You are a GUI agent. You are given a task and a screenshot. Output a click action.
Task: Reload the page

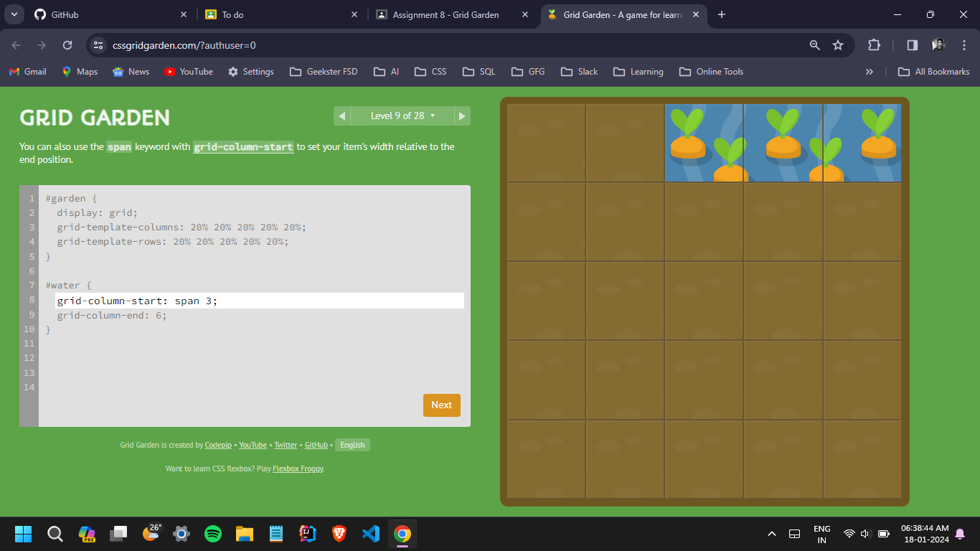[x=67, y=45]
